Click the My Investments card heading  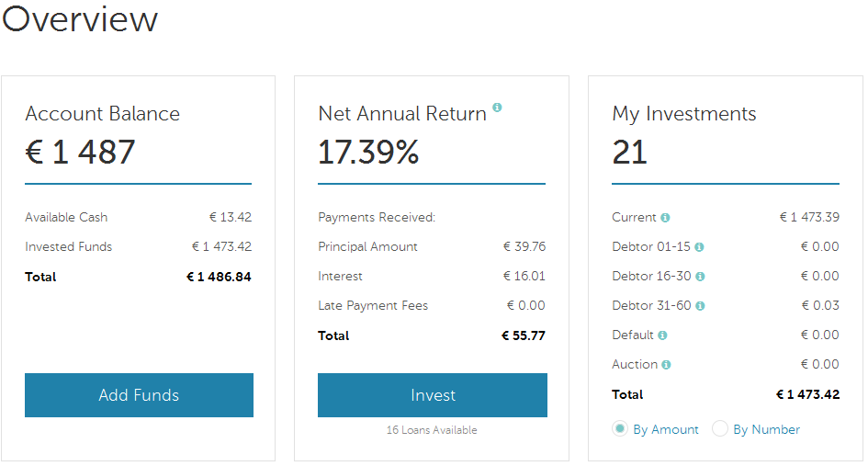pos(684,114)
